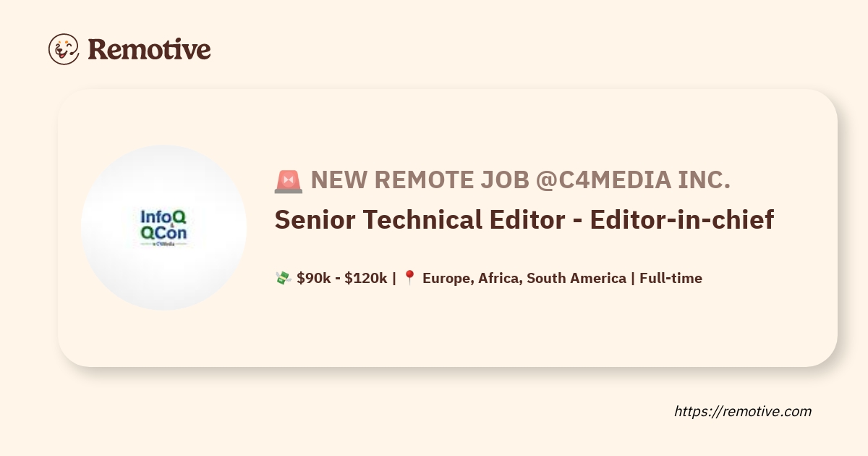Screen dimensions: 868x456
Task: Click the "NEW REMOTE JOB" heading text
Action: [x=420, y=181]
